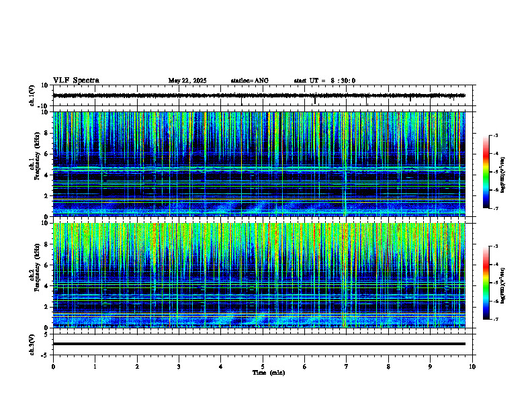Click time axis tick label "3"
532x411 pixels.
[x=179, y=367]
